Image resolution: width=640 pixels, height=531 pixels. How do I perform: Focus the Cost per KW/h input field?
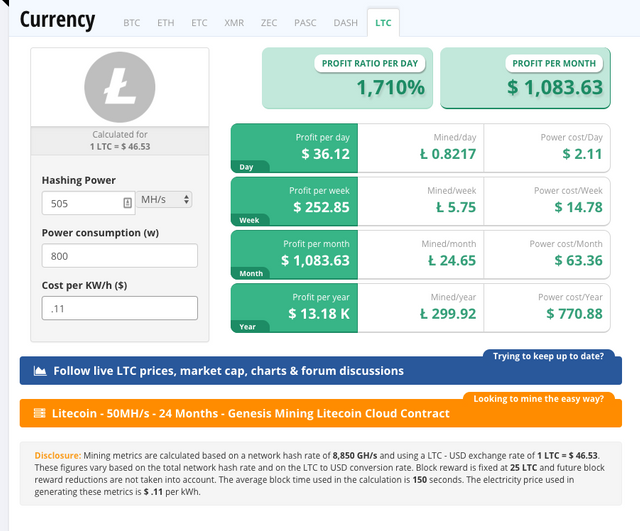click(120, 308)
